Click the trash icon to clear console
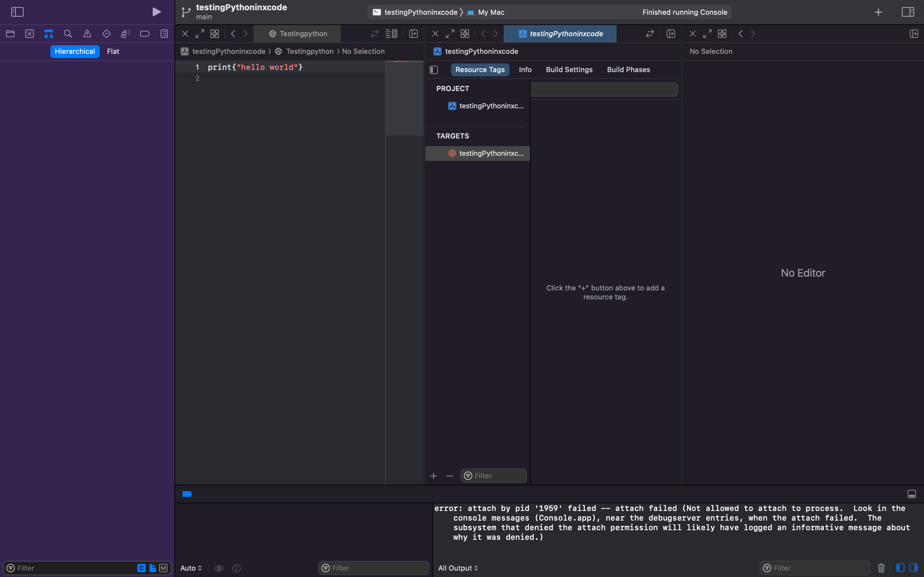Screen dimensions: 924x577 coord(881,568)
